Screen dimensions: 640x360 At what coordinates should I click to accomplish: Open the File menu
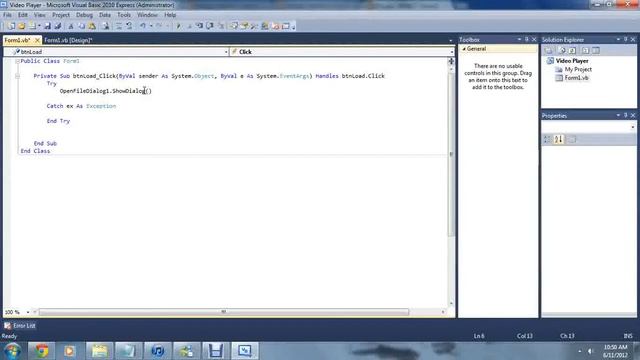click(x=7, y=15)
